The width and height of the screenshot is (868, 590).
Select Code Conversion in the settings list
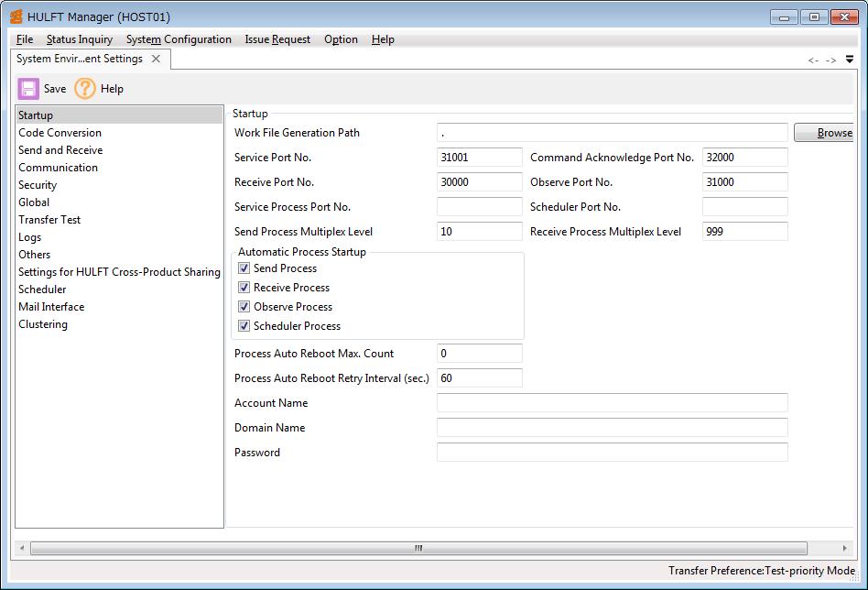[x=119, y=133]
